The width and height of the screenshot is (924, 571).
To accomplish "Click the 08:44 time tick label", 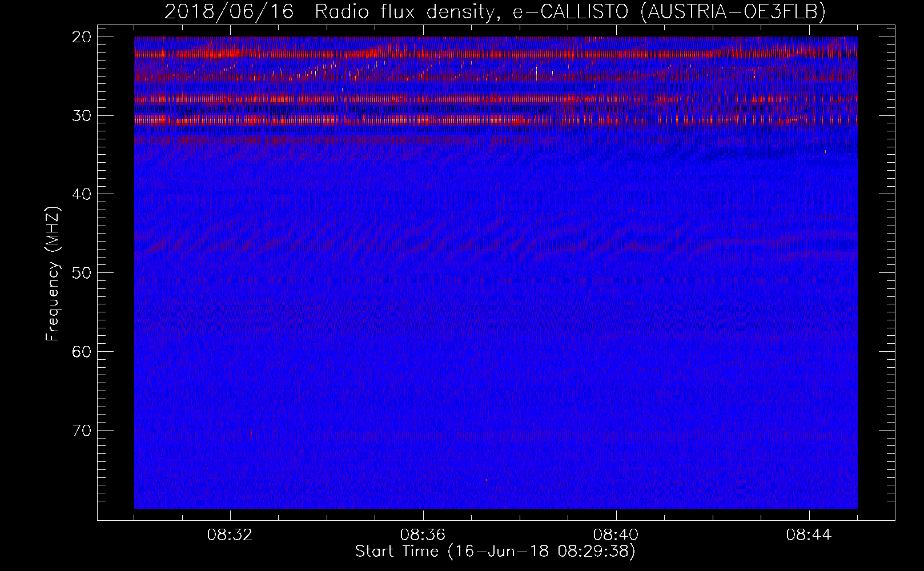I will click(809, 535).
